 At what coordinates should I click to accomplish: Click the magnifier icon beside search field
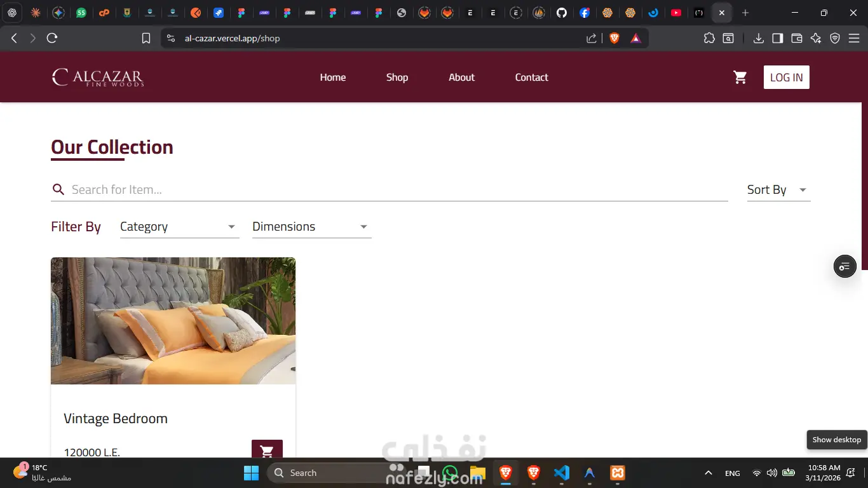pyautogui.click(x=58, y=189)
